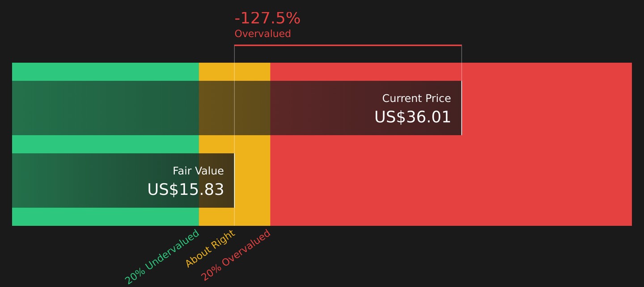Viewport: 644px width, 287px height.
Task: Click the green strip at chart bottom
Action: pyautogui.click(x=106, y=217)
